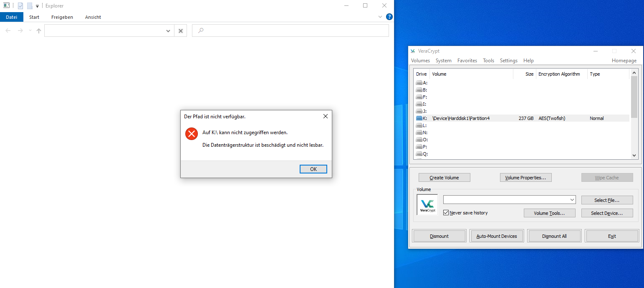Select drive N: slot in VeraCrypt
The image size is (644, 288).
click(422, 133)
